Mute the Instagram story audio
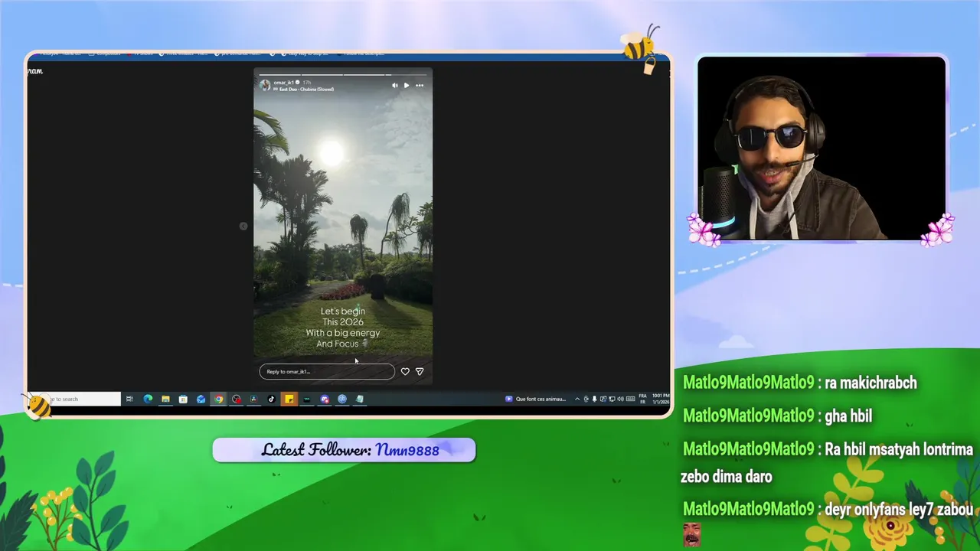 tap(395, 85)
